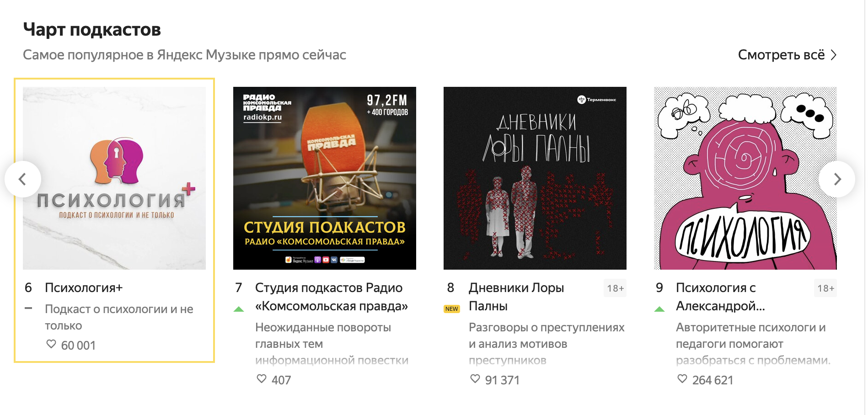
Task: Click green up-trend arrow under rank 9
Action: point(659,309)
